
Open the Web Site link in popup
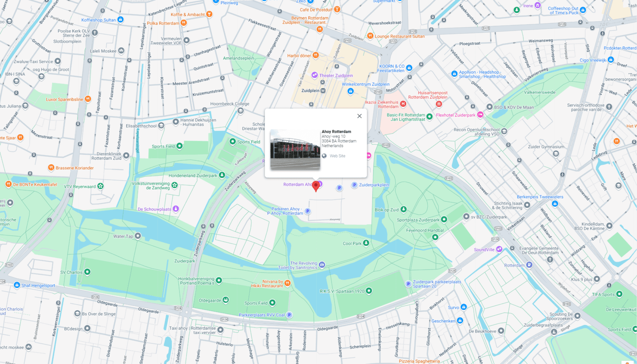pyautogui.click(x=337, y=156)
